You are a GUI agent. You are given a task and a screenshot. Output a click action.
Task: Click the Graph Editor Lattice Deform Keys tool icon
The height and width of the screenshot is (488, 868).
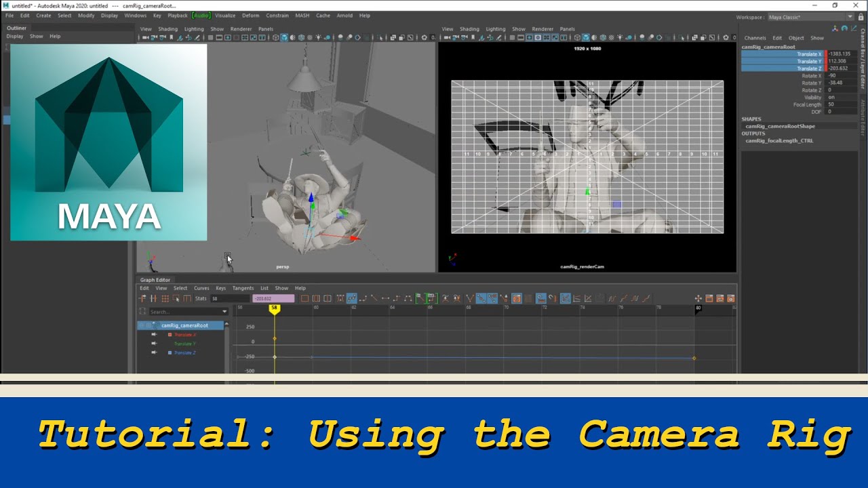point(165,298)
